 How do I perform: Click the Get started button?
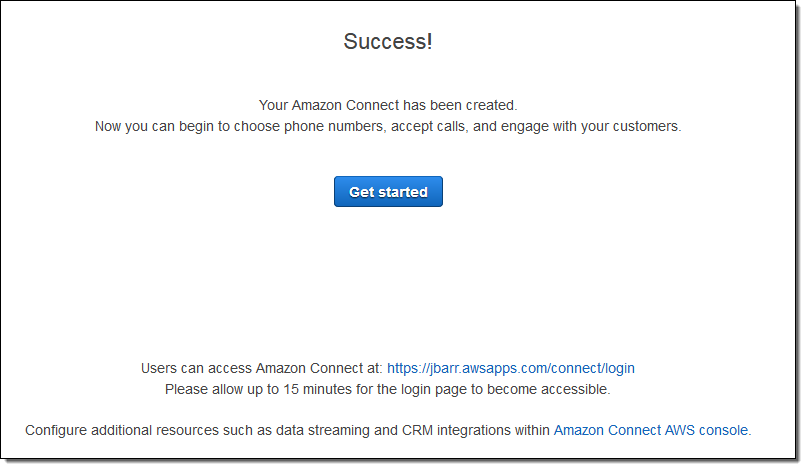(x=388, y=192)
